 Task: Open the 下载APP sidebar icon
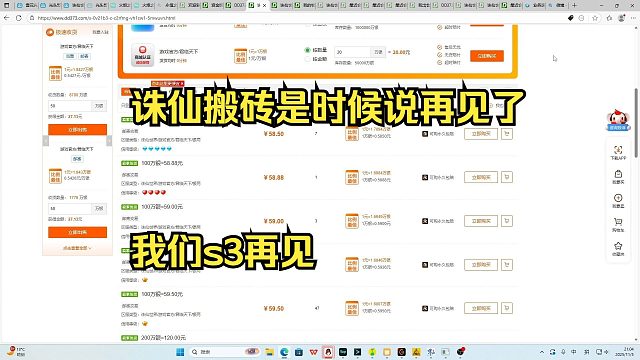pos(618,153)
